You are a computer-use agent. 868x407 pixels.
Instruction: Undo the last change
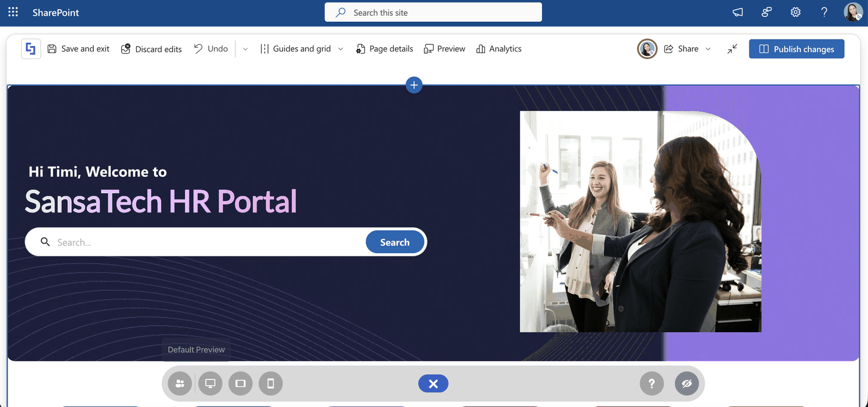tap(211, 49)
